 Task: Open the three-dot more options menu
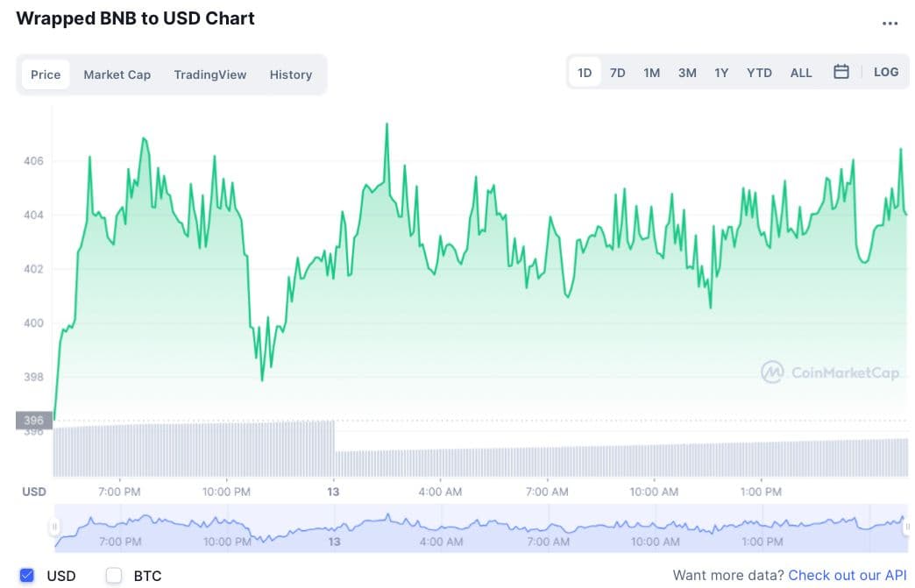pos(890,24)
